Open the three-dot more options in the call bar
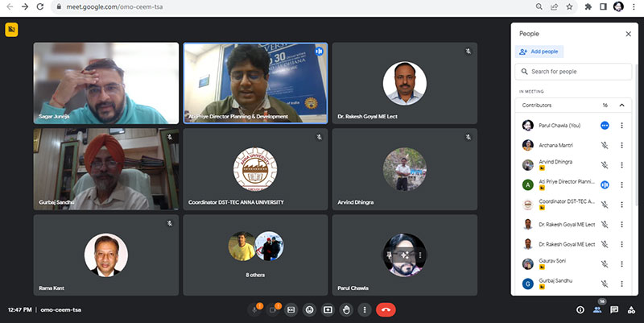The image size is (644, 323). (x=365, y=309)
